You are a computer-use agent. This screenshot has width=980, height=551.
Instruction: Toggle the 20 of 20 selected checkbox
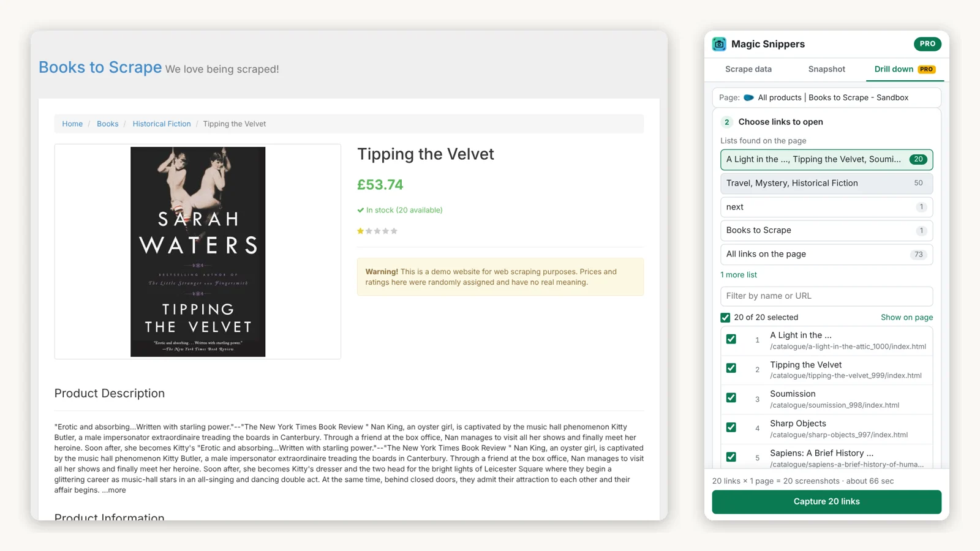[x=725, y=317]
